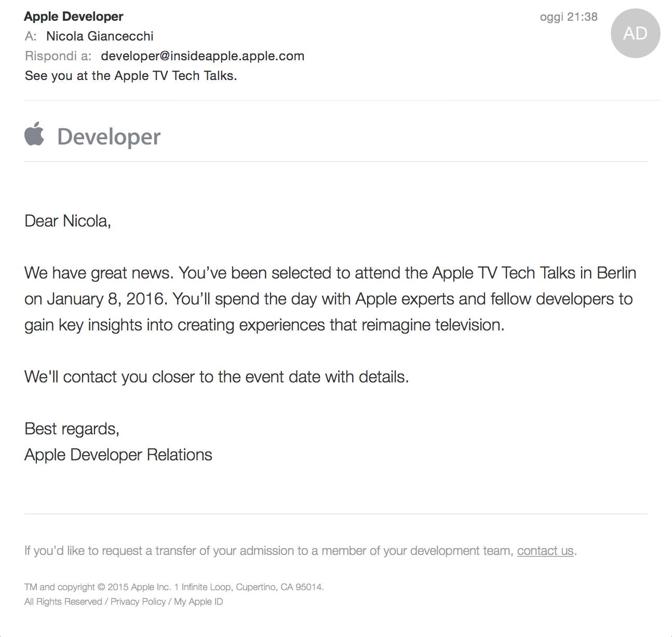Click 'We have great news' opening line
The height and width of the screenshot is (637, 672).
[x=330, y=273]
